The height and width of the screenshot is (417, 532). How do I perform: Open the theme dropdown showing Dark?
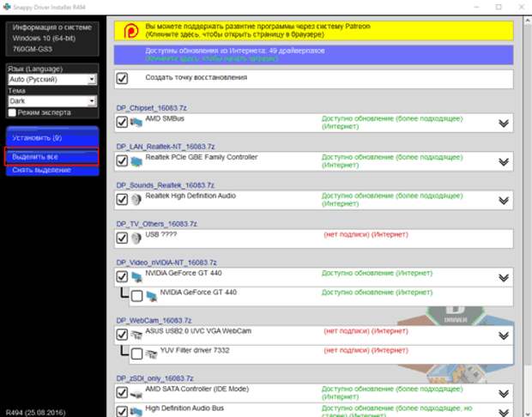pos(52,101)
